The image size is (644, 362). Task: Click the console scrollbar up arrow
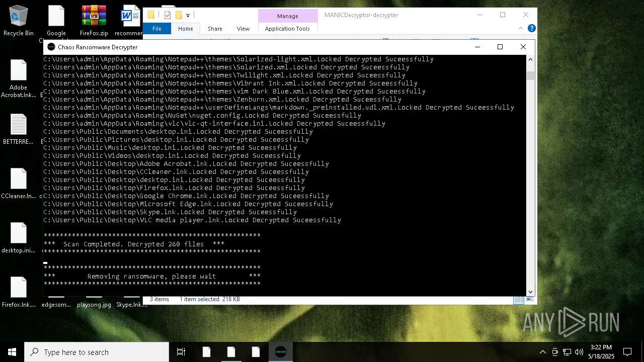[530, 59]
